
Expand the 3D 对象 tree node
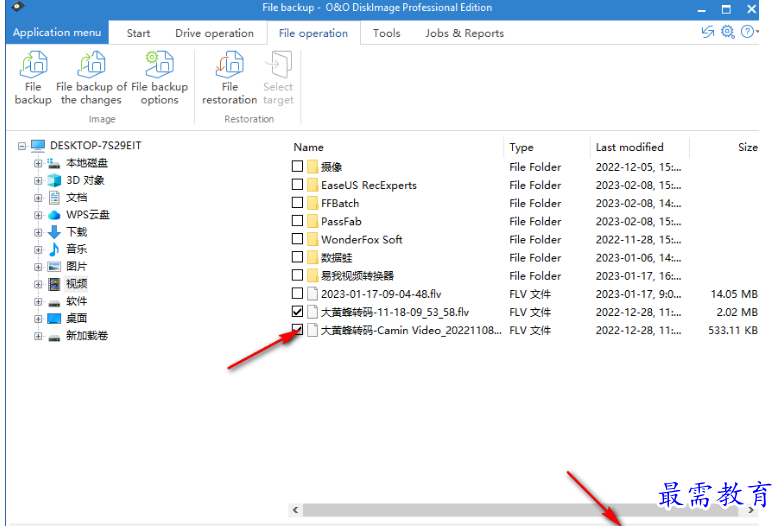click(38, 181)
